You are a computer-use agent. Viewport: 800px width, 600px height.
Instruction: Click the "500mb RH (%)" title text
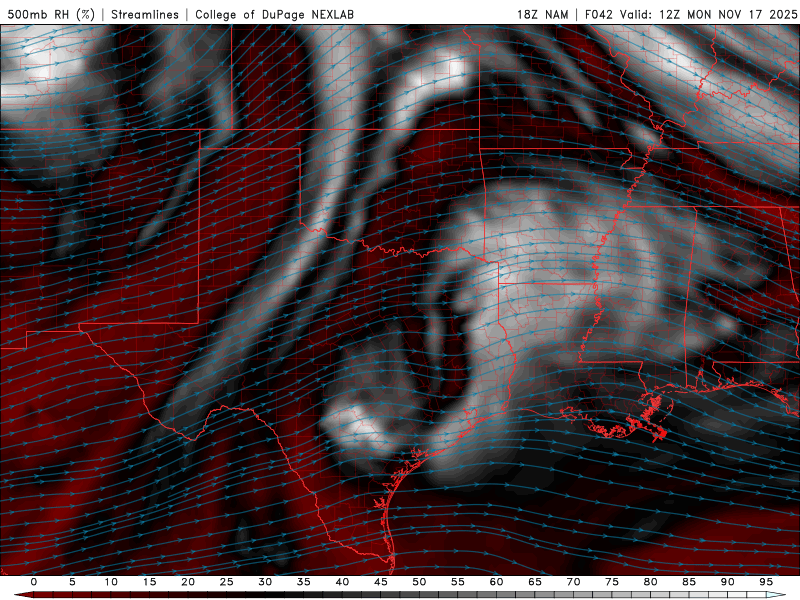pyautogui.click(x=51, y=14)
